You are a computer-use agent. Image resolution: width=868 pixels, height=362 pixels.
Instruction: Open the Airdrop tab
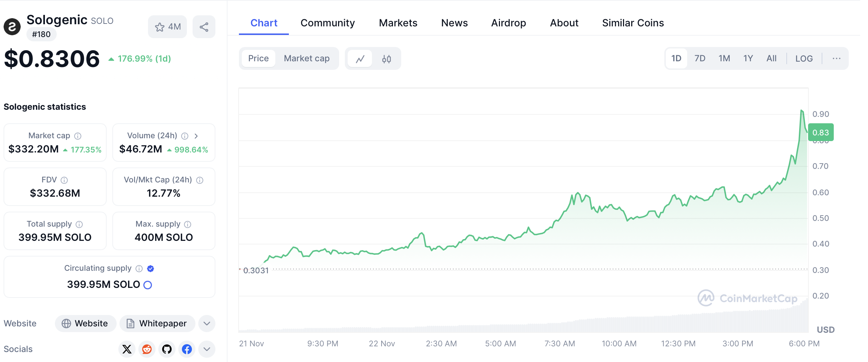click(x=509, y=23)
